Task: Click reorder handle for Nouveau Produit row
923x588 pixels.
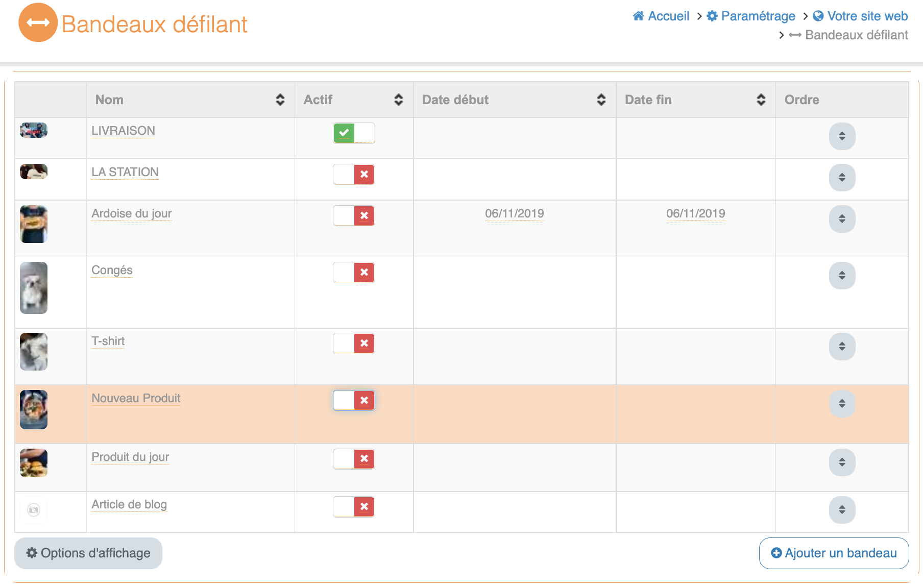Action: coord(842,404)
